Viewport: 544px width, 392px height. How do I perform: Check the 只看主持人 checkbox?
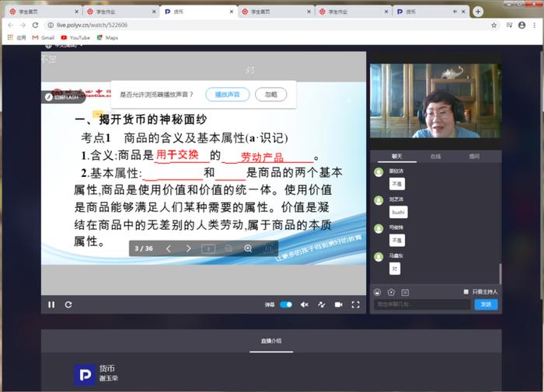point(466,292)
